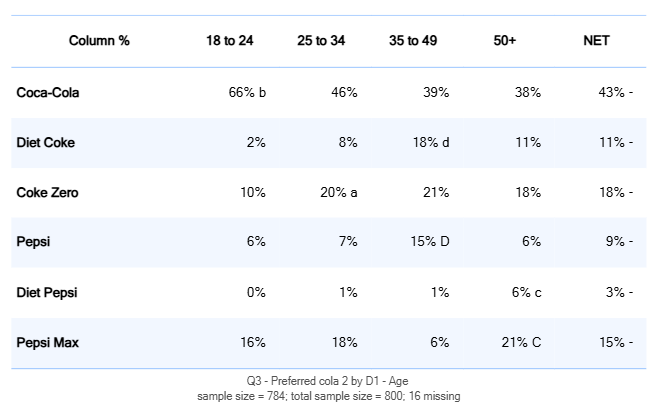The height and width of the screenshot is (407, 658).
Task: Click the '25 to 34' column header
Action: click(x=321, y=41)
